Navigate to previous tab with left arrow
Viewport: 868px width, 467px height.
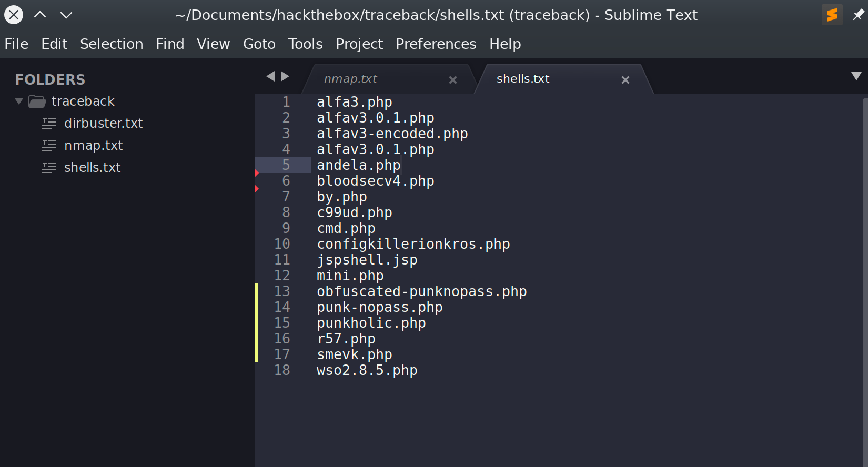pyautogui.click(x=270, y=76)
